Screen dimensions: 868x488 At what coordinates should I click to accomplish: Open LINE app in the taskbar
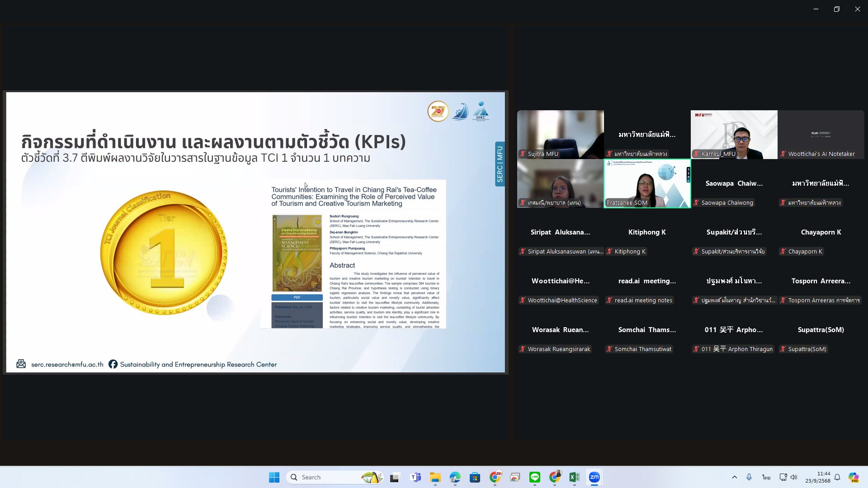535,477
